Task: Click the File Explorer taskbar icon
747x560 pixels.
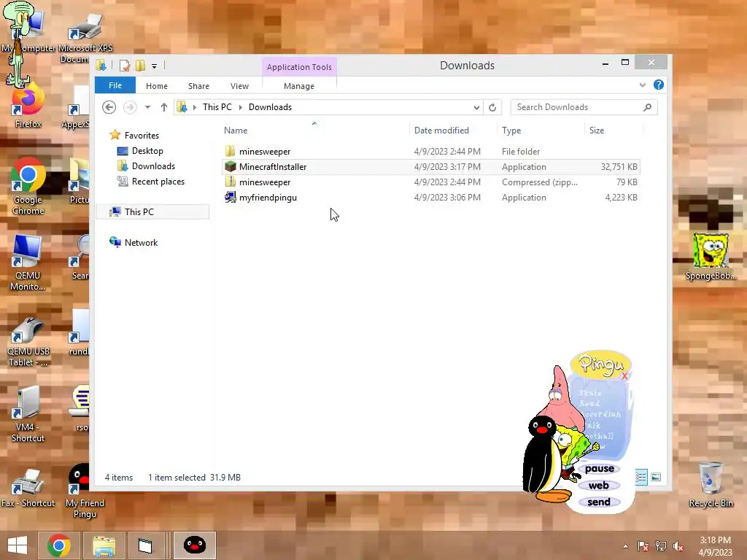Action: click(x=104, y=545)
